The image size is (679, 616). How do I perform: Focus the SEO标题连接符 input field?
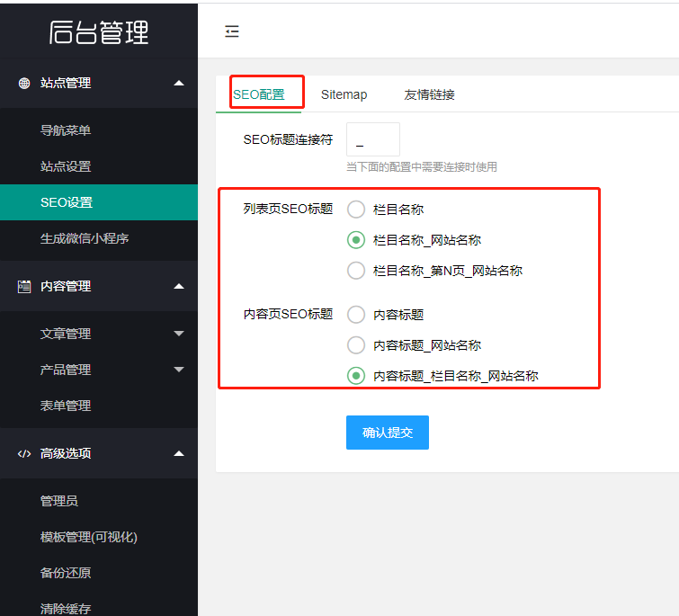[x=373, y=139]
